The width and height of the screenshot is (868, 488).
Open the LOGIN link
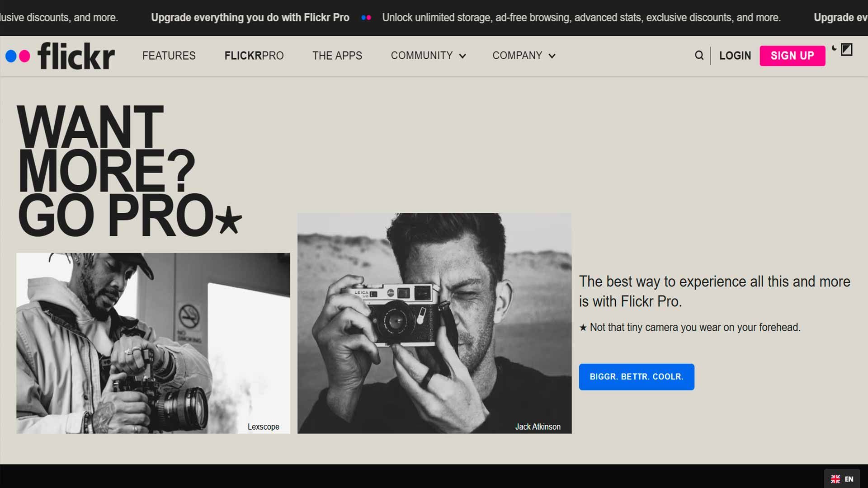(735, 56)
